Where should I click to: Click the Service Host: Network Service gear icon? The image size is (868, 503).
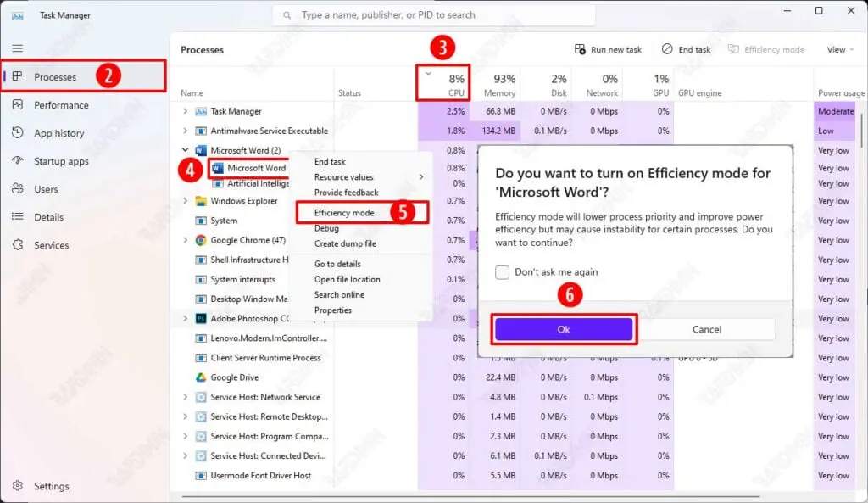(201, 397)
